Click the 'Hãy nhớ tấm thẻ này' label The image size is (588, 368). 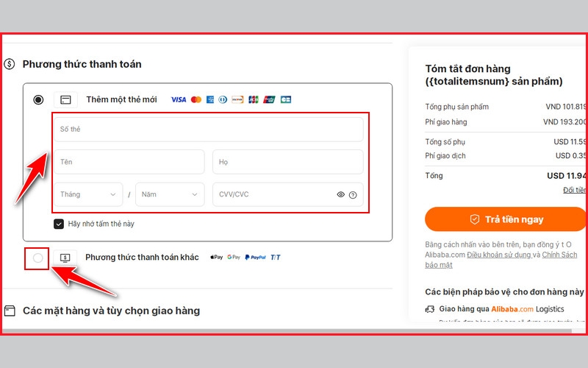click(x=101, y=224)
